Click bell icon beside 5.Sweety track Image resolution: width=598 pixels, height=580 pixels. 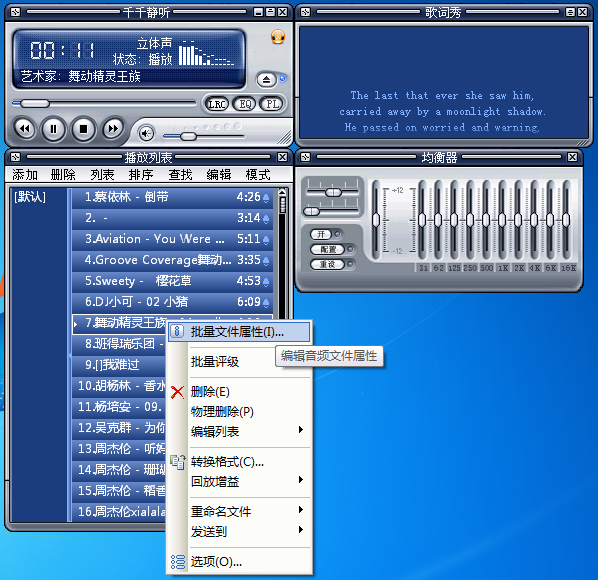266,282
